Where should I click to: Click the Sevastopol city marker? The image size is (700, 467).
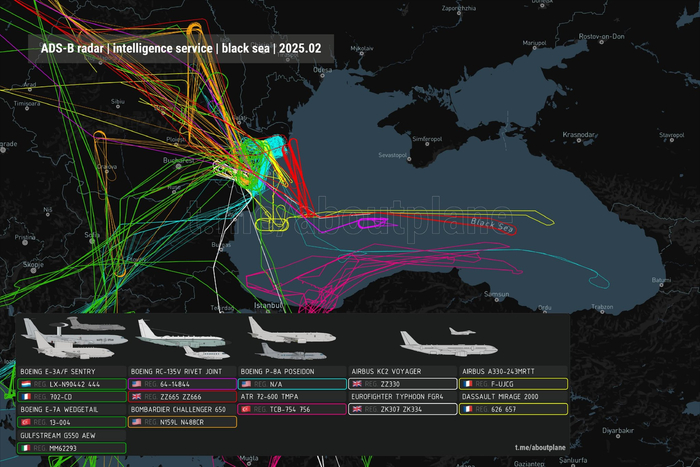(409, 159)
